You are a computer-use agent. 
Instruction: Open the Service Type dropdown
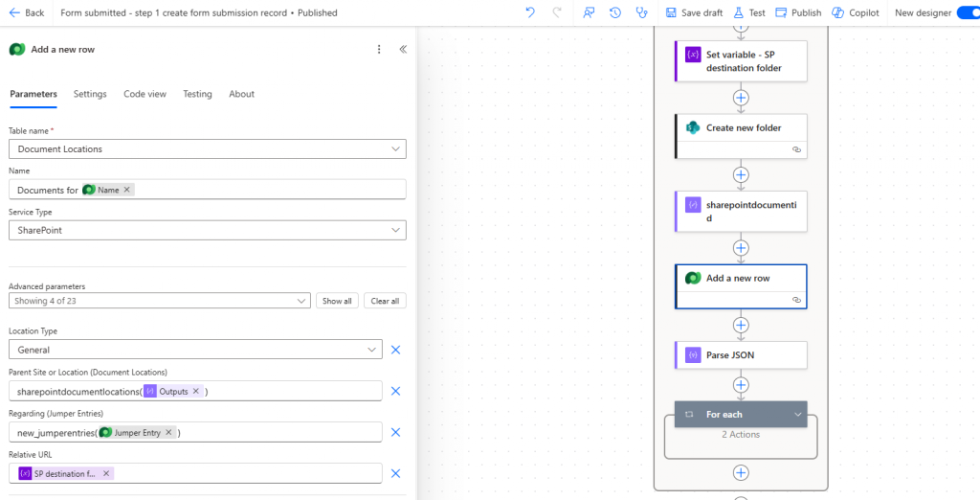(396, 231)
